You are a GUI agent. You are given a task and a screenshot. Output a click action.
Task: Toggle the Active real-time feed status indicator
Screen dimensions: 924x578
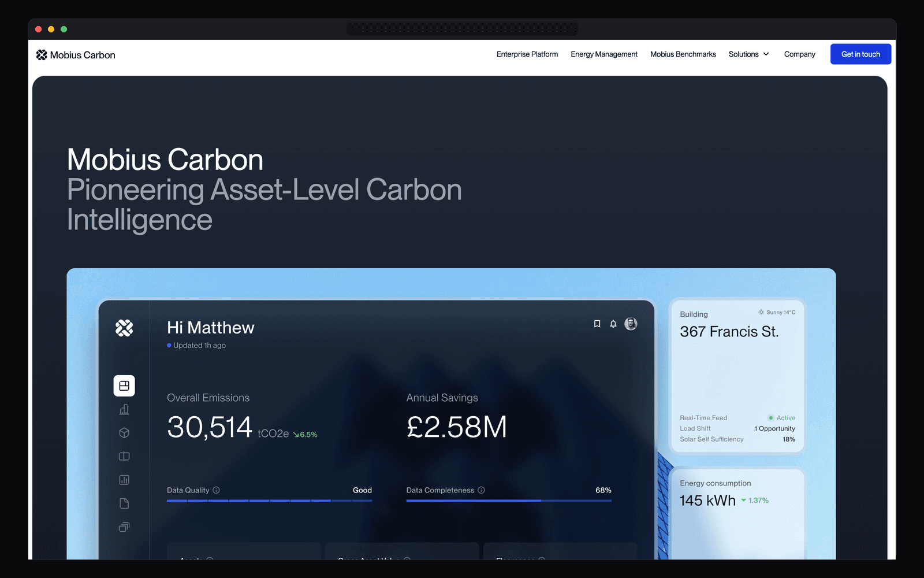(x=782, y=417)
